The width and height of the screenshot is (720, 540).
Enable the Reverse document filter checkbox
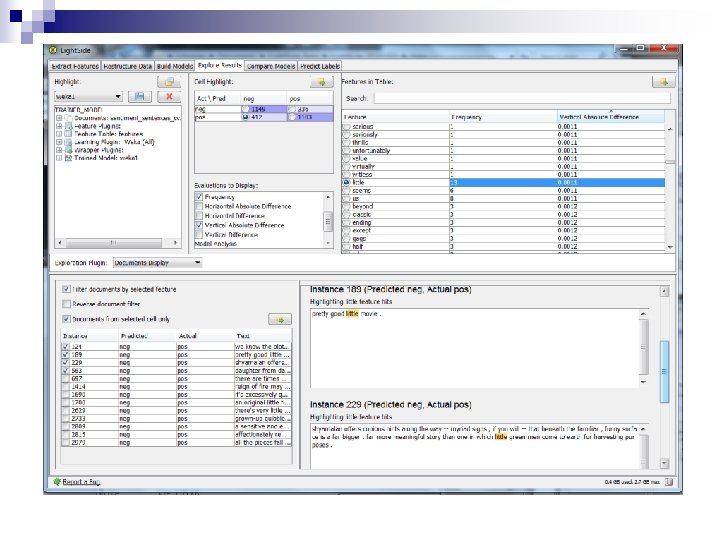(66, 303)
